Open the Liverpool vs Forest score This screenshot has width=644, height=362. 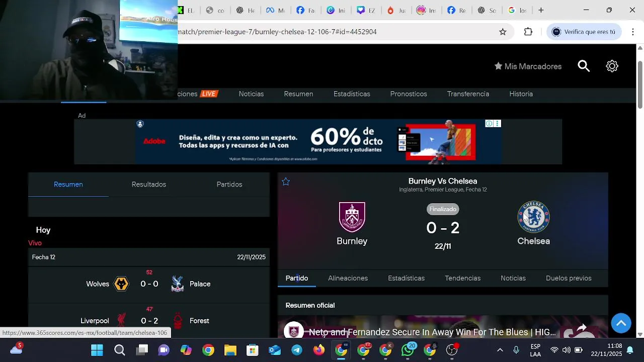(x=149, y=321)
